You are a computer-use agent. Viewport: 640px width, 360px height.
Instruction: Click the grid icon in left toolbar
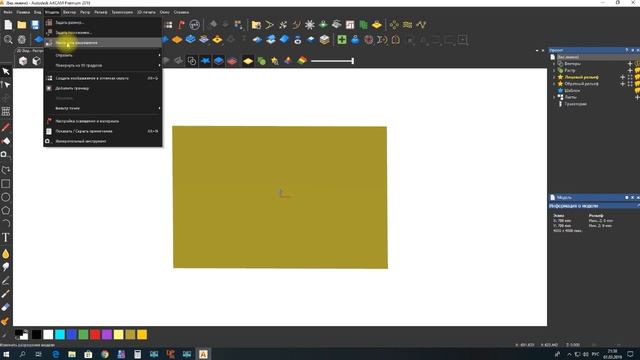pos(6,111)
